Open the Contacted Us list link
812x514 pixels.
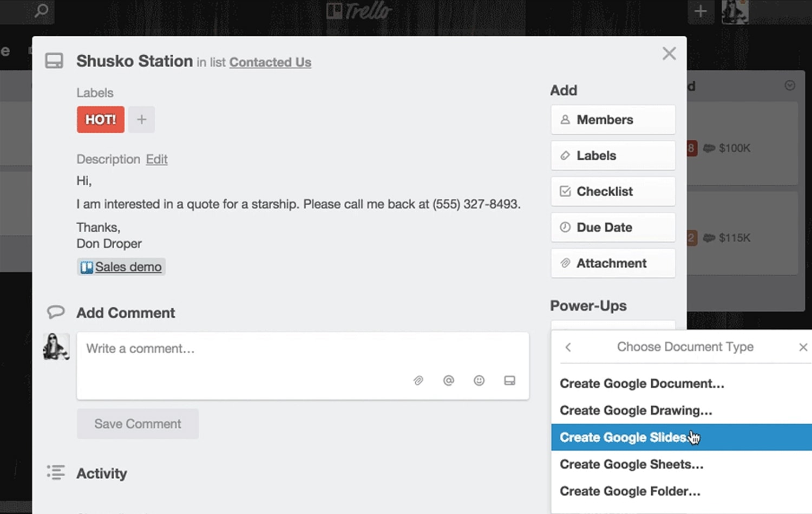point(270,62)
